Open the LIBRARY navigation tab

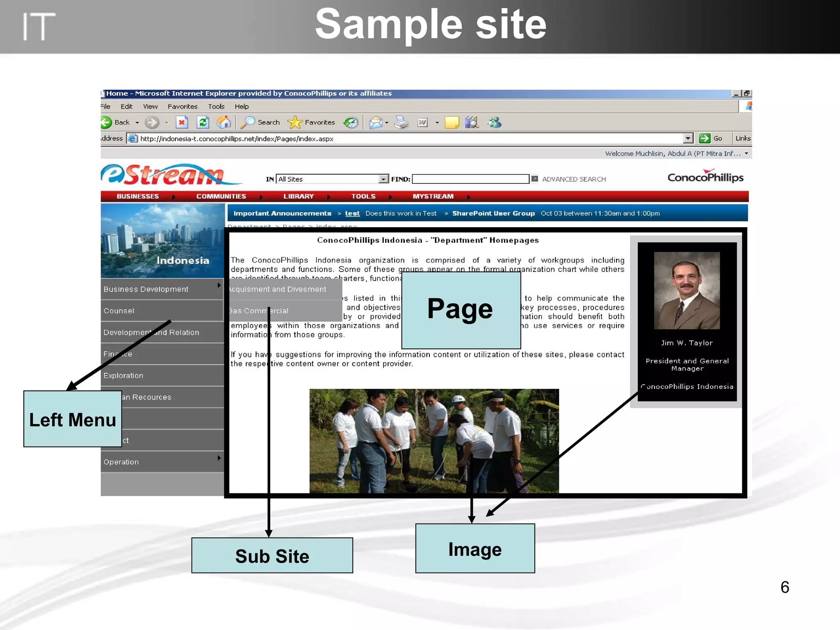pyautogui.click(x=299, y=196)
